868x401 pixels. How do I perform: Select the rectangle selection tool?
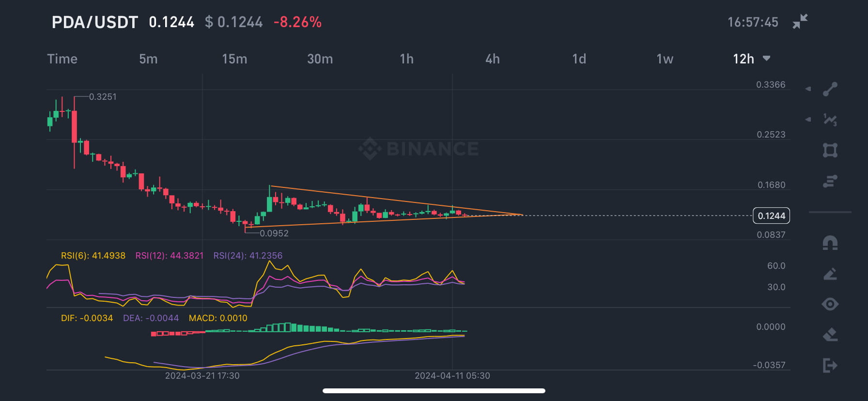click(829, 150)
